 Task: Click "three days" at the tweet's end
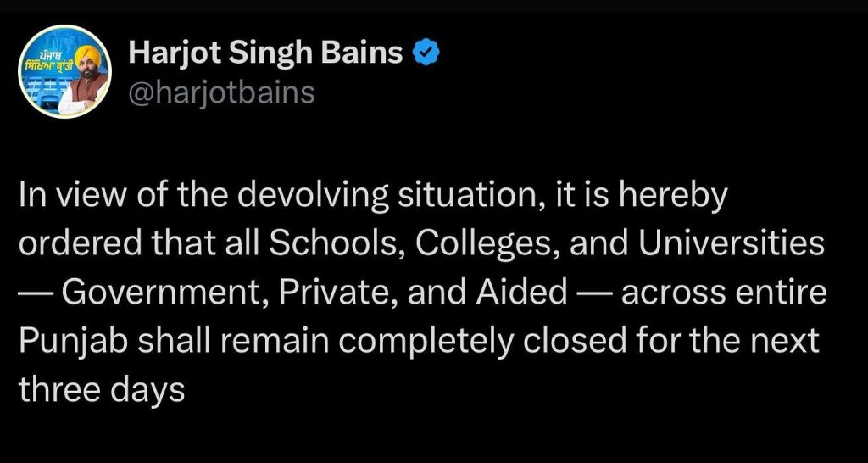point(102,390)
